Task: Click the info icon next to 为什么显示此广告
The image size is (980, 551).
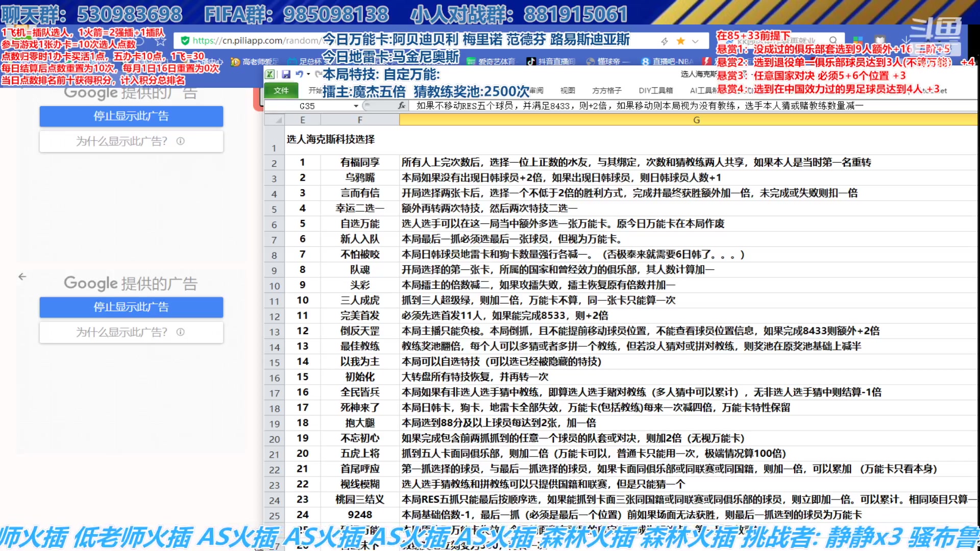Action: coord(181,141)
